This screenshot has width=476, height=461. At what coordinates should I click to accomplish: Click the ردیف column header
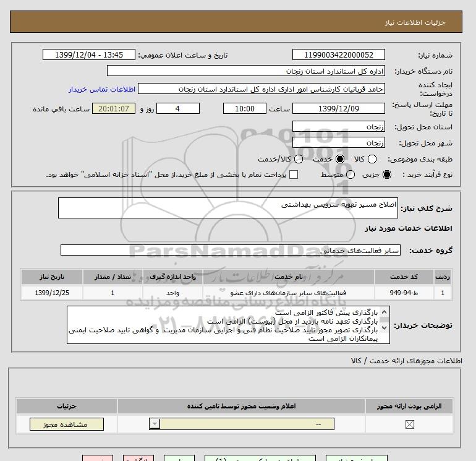443,277
